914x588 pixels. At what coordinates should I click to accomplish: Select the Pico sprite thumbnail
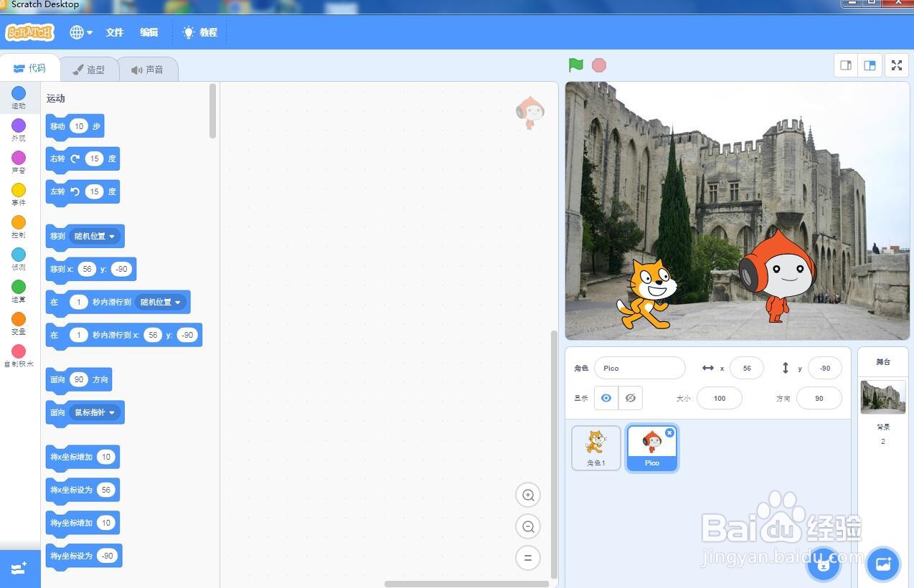point(652,448)
